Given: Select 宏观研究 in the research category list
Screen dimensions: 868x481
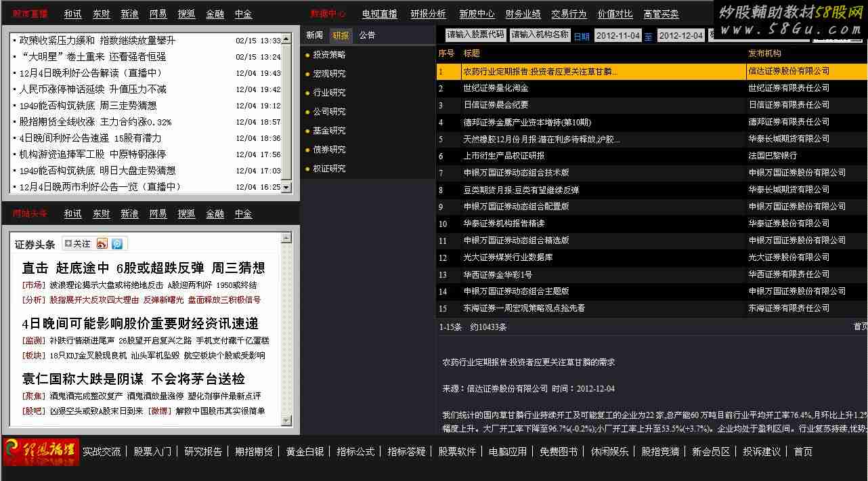Looking at the screenshot, I should point(329,74).
